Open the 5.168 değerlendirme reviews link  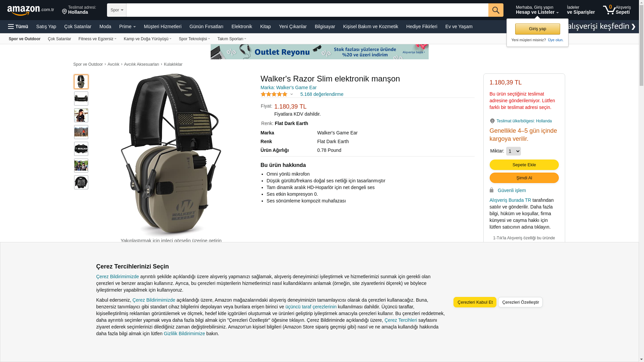(322, 94)
